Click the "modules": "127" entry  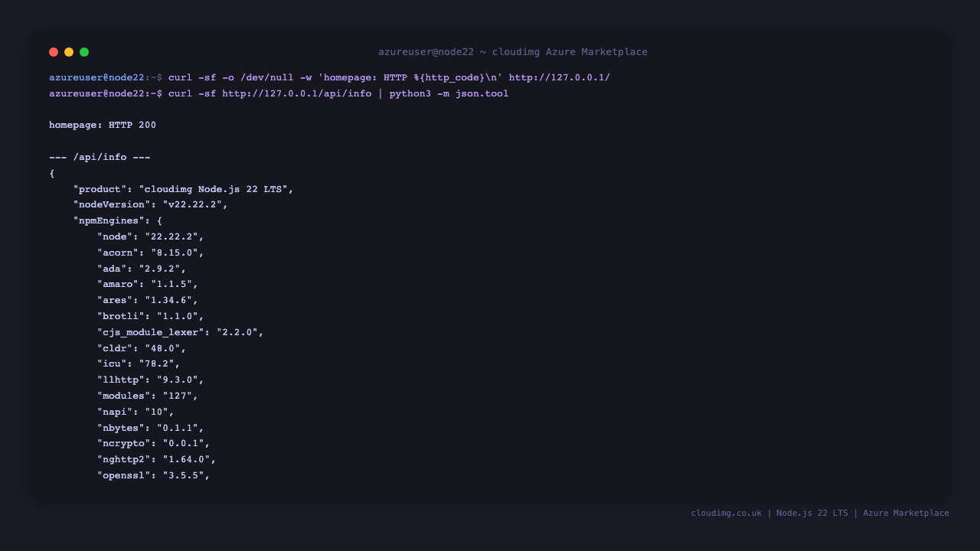tap(148, 396)
